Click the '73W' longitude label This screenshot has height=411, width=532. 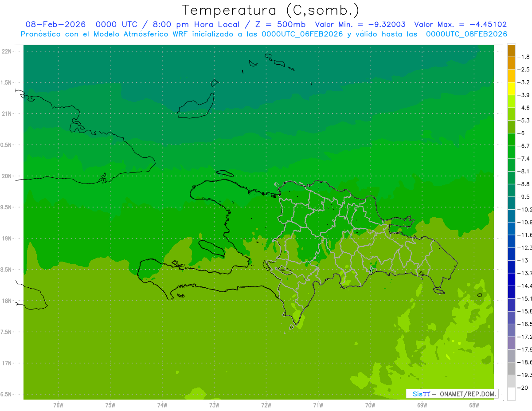pos(214,405)
